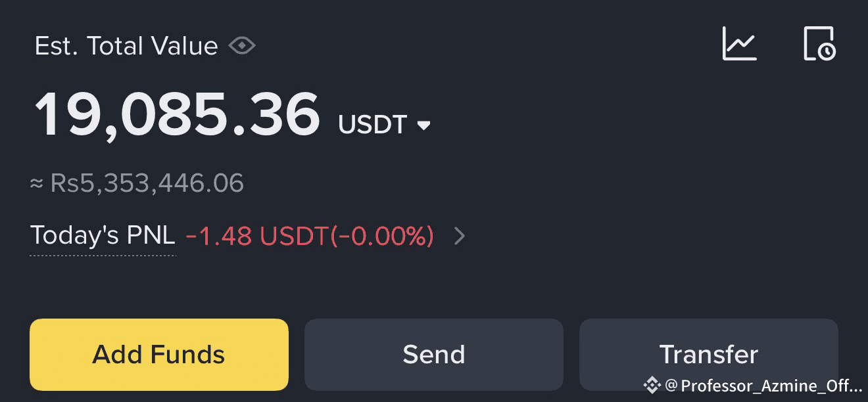
Task: Open the Today's PNL label
Action: click(103, 235)
